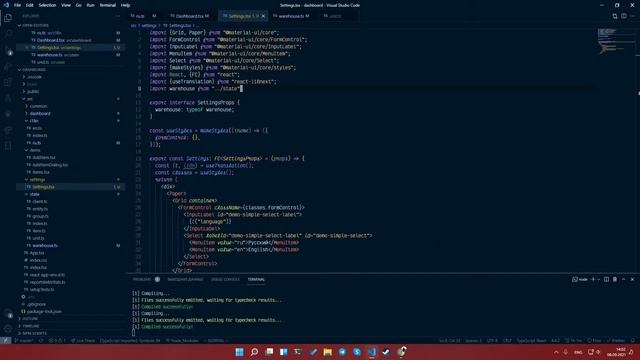The width and height of the screenshot is (640, 360).
Task: Expand the Outline section
Action: click(29, 318)
